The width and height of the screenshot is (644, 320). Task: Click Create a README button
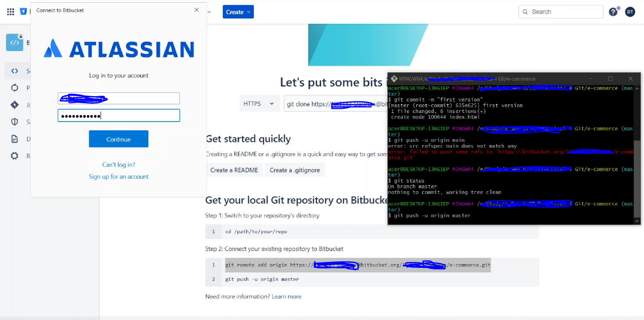coord(234,170)
